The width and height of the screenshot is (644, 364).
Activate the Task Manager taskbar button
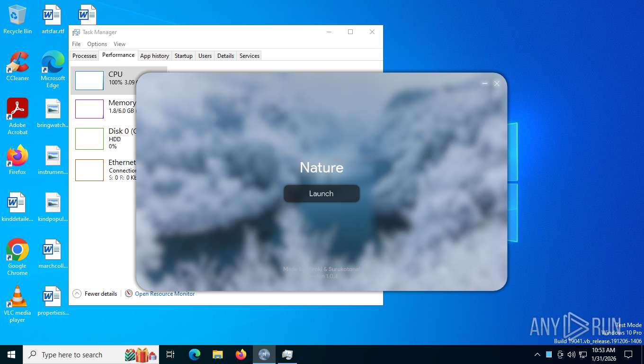tap(287, 355)
